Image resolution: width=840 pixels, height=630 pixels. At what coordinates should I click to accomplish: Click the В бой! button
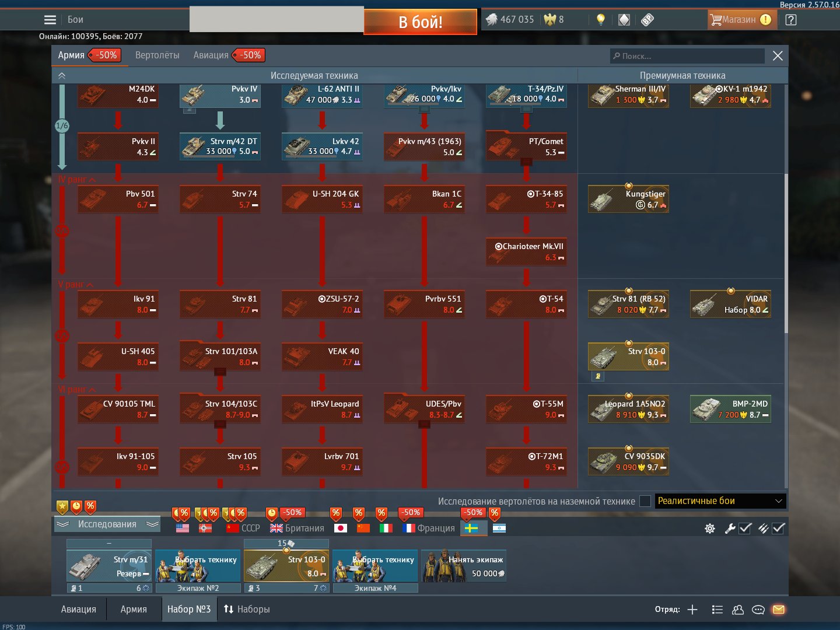(x=421, y=22)
